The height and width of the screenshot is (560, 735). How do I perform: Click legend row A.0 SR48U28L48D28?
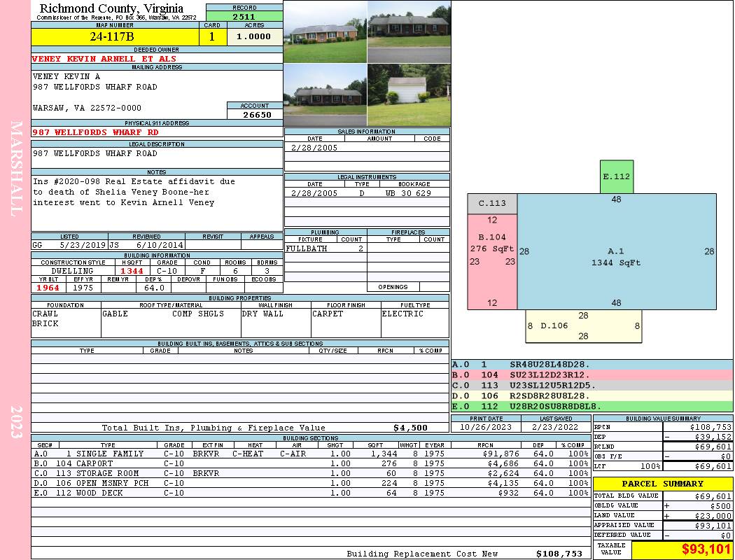point(592,365)
